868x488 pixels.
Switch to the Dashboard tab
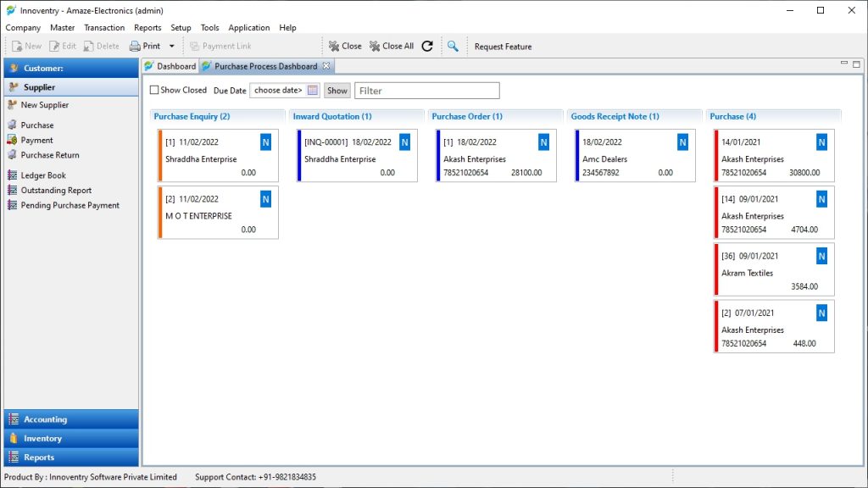170,66
